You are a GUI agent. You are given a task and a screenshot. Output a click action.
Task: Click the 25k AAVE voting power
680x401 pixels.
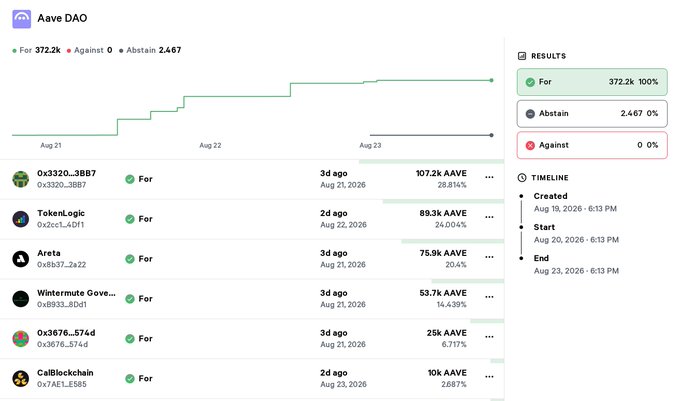447,333
